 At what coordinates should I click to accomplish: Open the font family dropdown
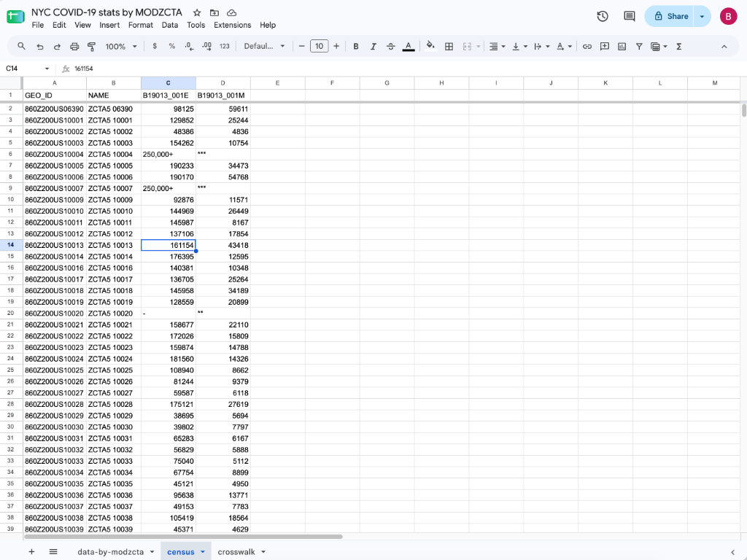tap(264, 46)
